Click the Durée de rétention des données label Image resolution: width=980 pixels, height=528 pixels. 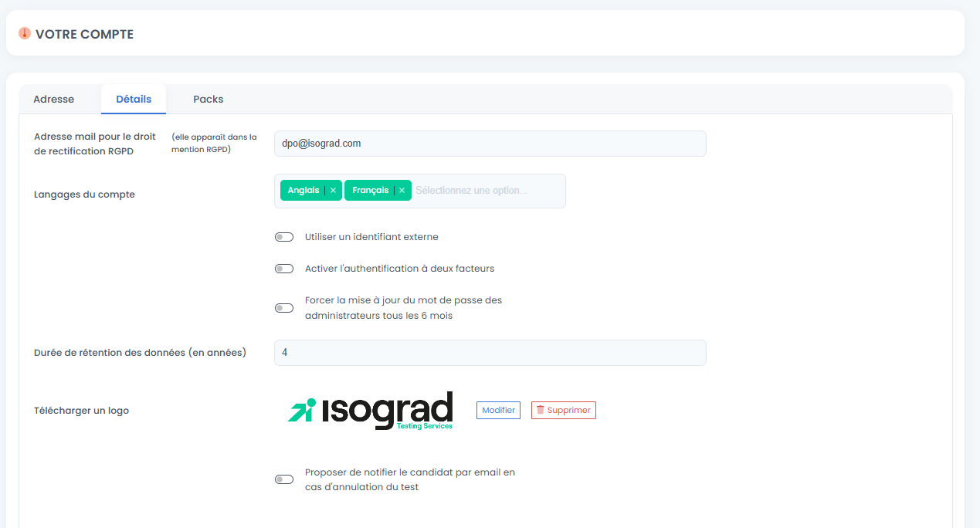point(140,353)
